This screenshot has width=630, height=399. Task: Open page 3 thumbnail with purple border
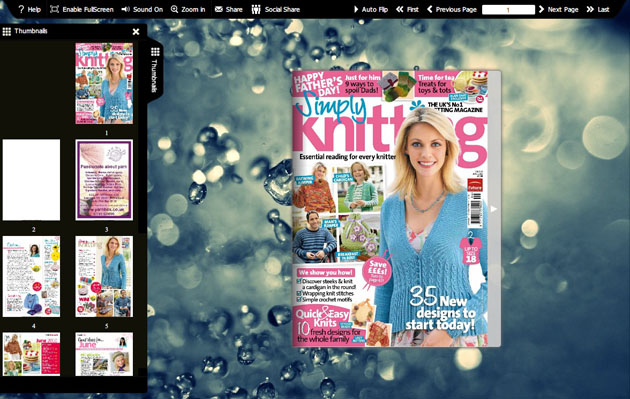[x=104, y=180]
